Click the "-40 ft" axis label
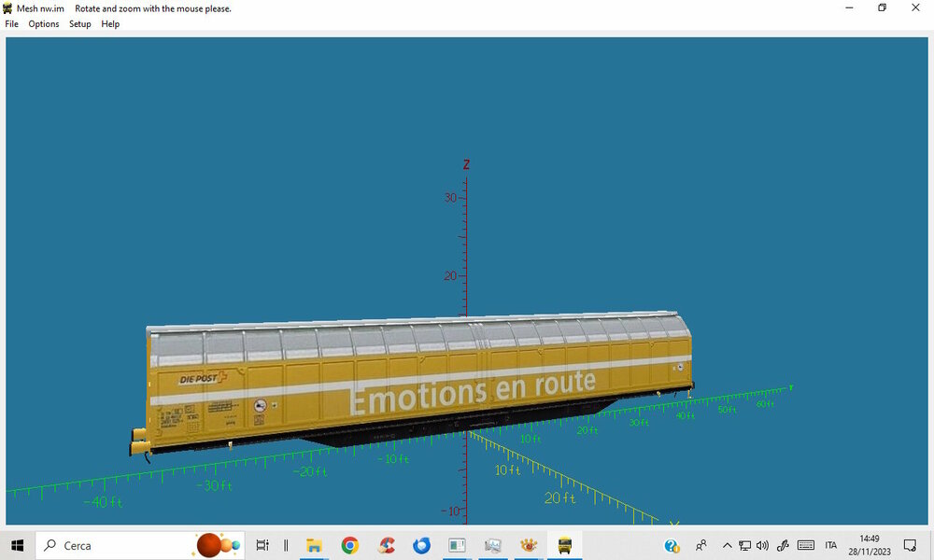Screen dimensions: 934x560 [x=103, y=502]
